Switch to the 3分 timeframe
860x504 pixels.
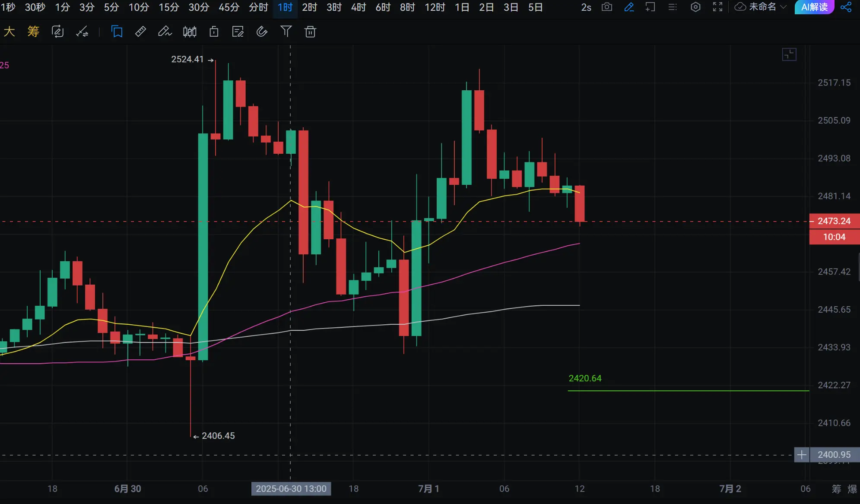click(x=87, y=7)
